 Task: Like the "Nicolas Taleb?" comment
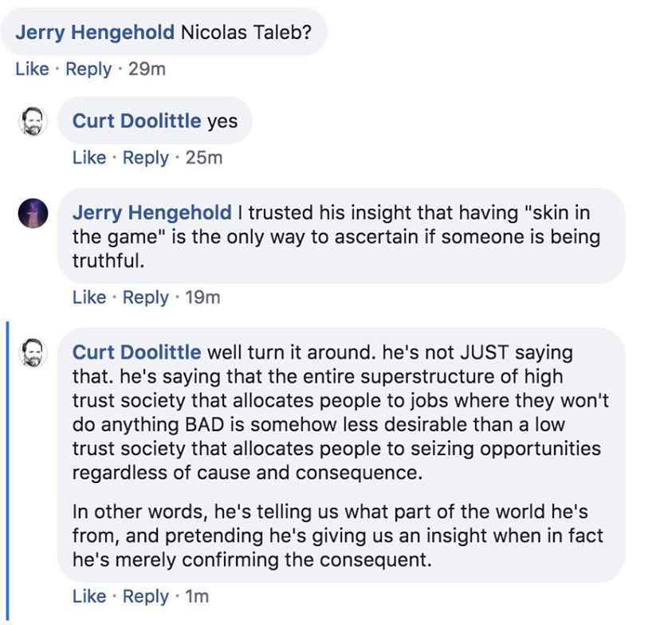pyautogui.click(x=32, y=69)
